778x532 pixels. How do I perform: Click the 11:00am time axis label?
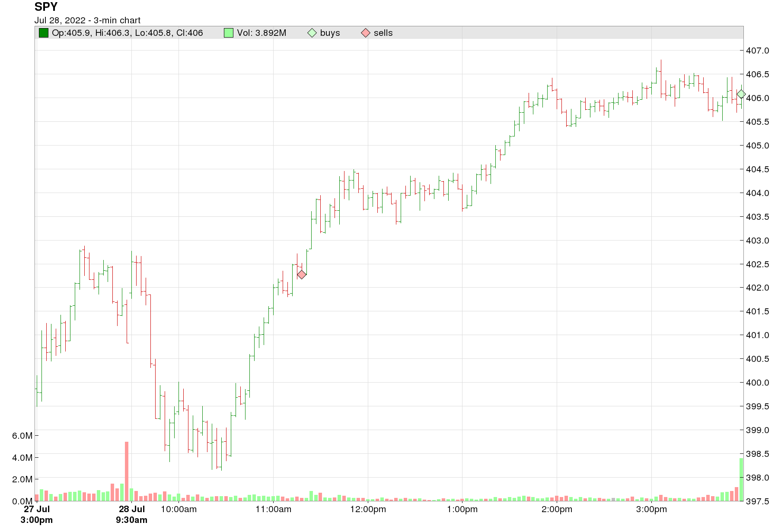274,509
